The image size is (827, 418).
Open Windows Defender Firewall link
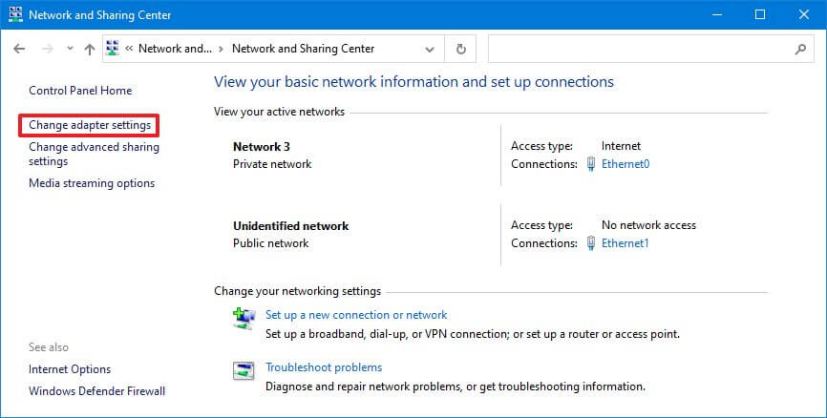[97, 391]
